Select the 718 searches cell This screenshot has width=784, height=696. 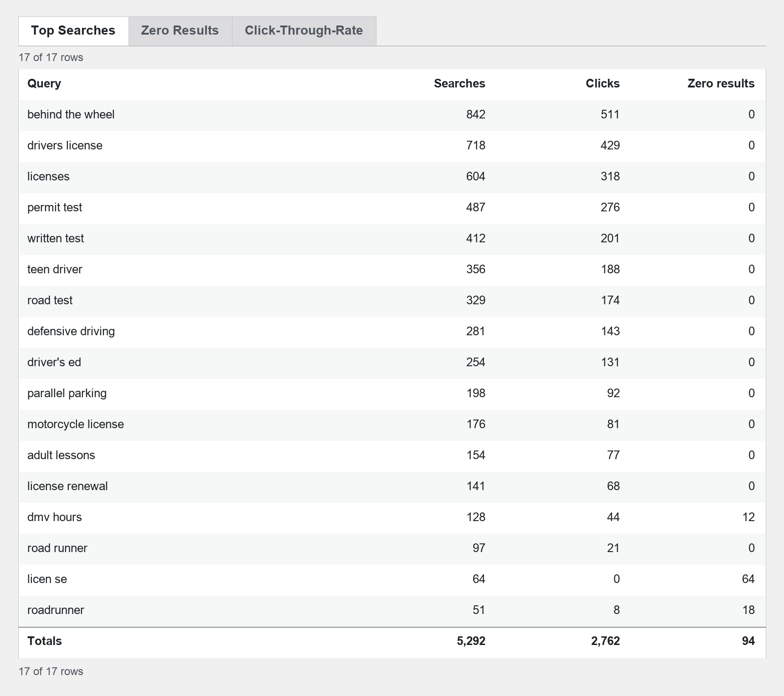coord(476,146)
